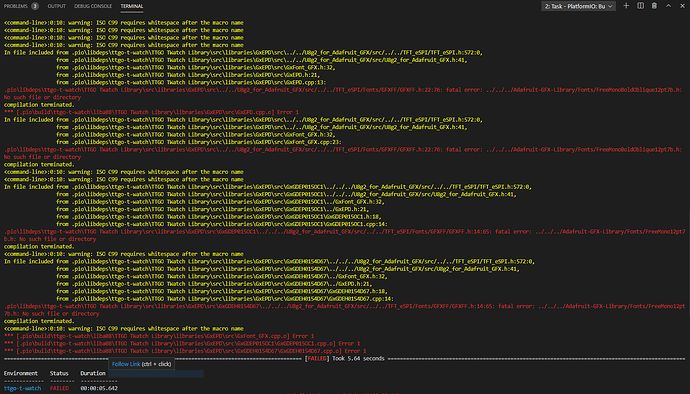Switch to the Problems tab
The width and height of the screenshot is (690, 394).
[x=15, y=6]
